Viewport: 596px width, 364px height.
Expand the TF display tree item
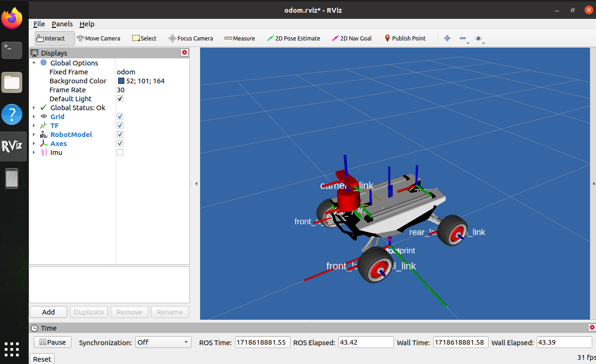[34, 126]
